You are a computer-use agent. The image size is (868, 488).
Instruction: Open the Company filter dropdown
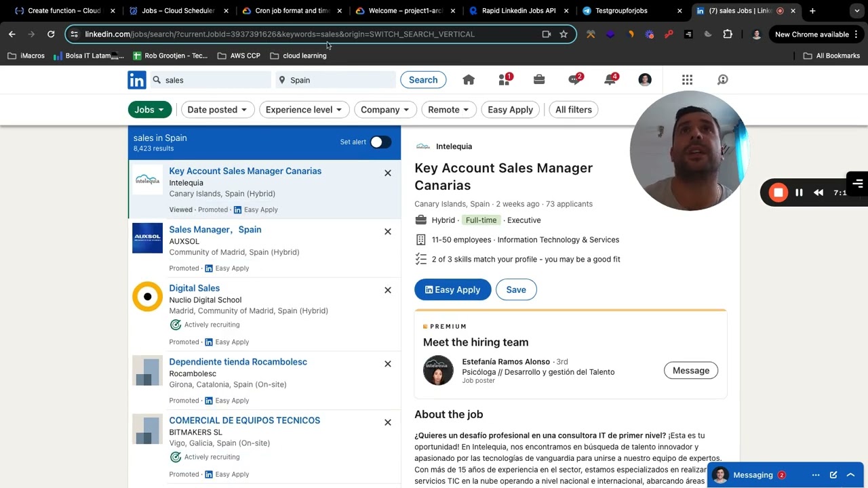point(384,110)
